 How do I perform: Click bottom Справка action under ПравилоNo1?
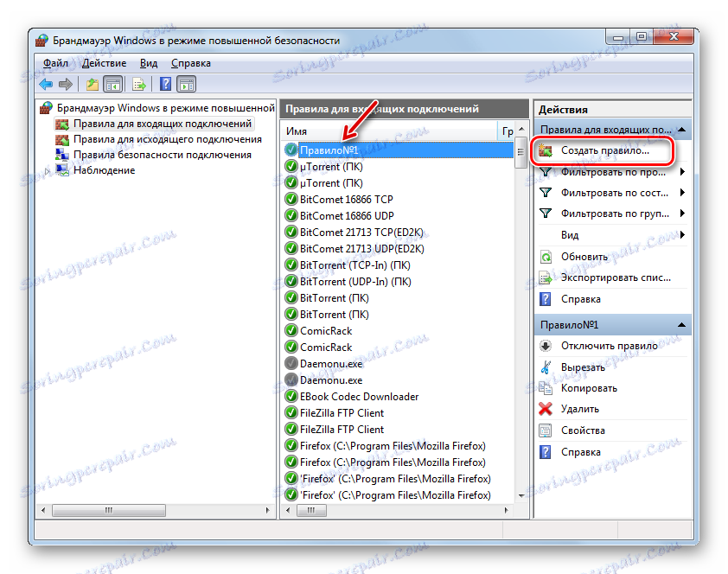pyautogui.click(x=580, y=452)
